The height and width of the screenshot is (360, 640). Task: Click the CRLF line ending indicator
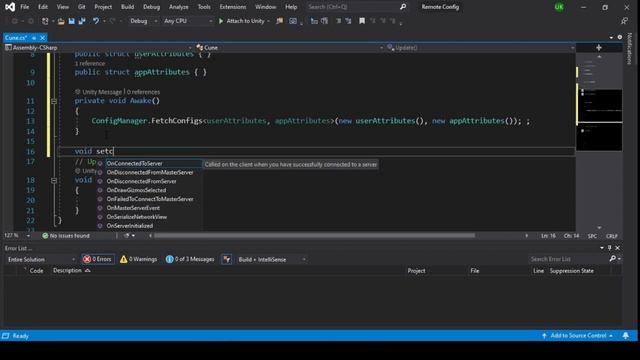[x=611, y=236]
